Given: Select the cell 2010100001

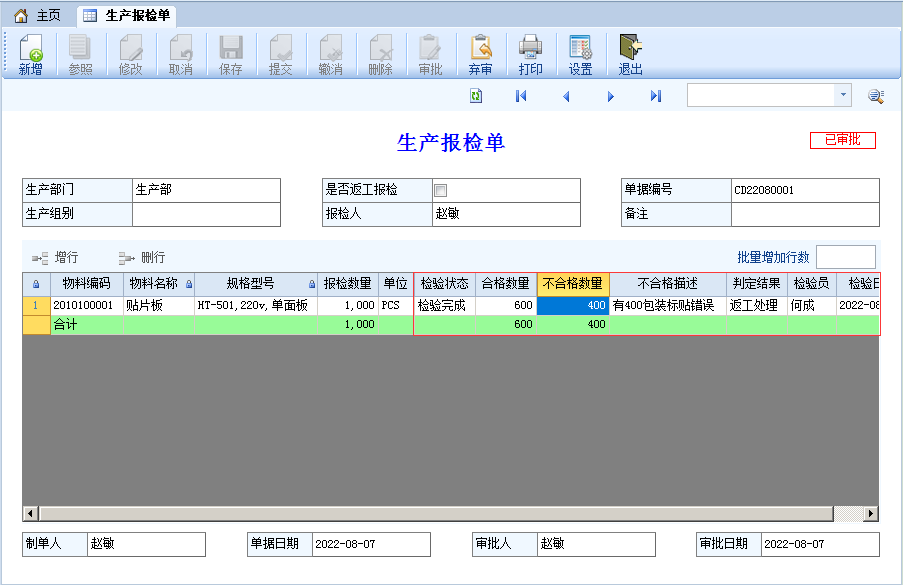Looking at the screenshot, I should [86, 305].
